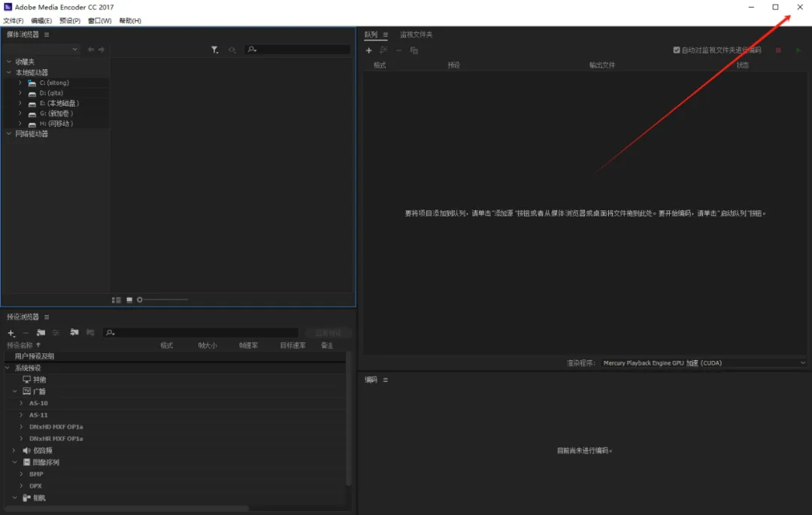Toggle 自动对监视文件夹进行编码 checkbox
This screenshot has width=812, height=515.
click(677, 50)
